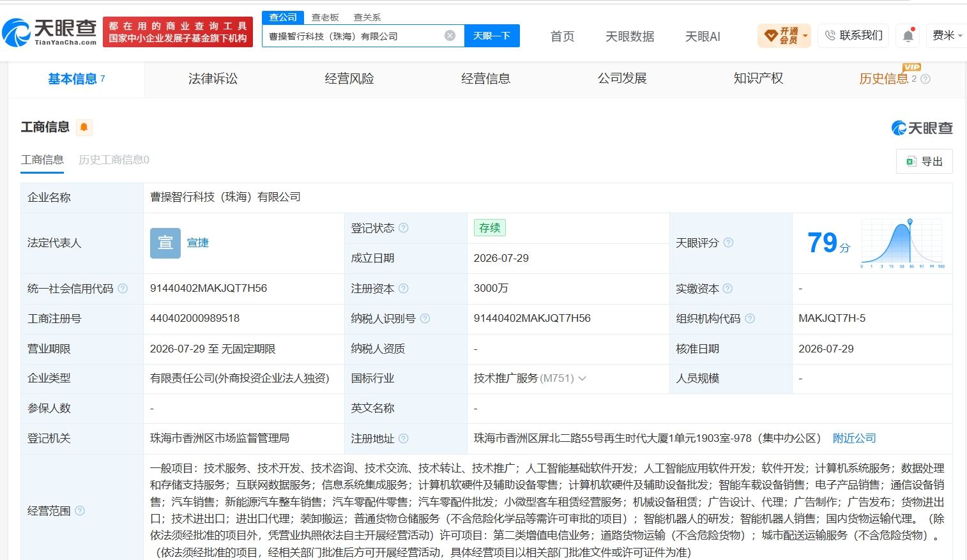Open the 公司发展 tab
This screenshot has width=967, height=560.
tap(622, 79)
